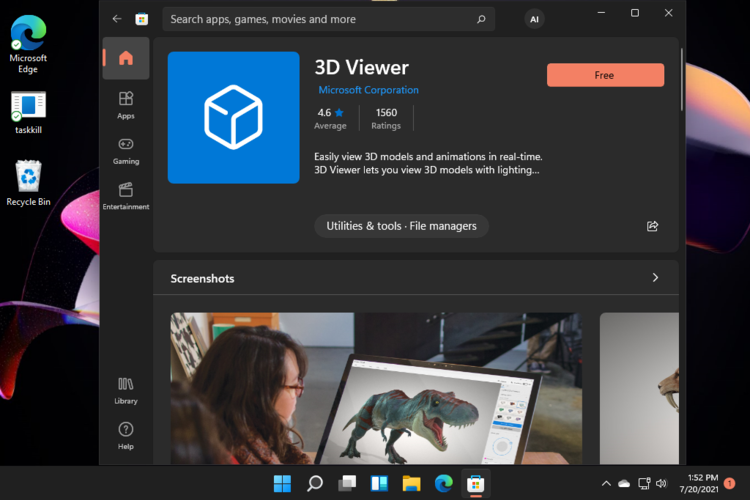750x500 pixels.
Task: Click the back arrow in Store
Action: pyautogui.click(x=117, y=19)
